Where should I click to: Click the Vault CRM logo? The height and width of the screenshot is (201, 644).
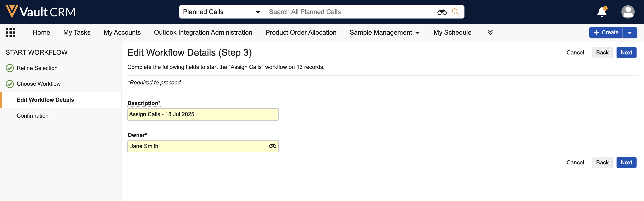click(40, 12)
